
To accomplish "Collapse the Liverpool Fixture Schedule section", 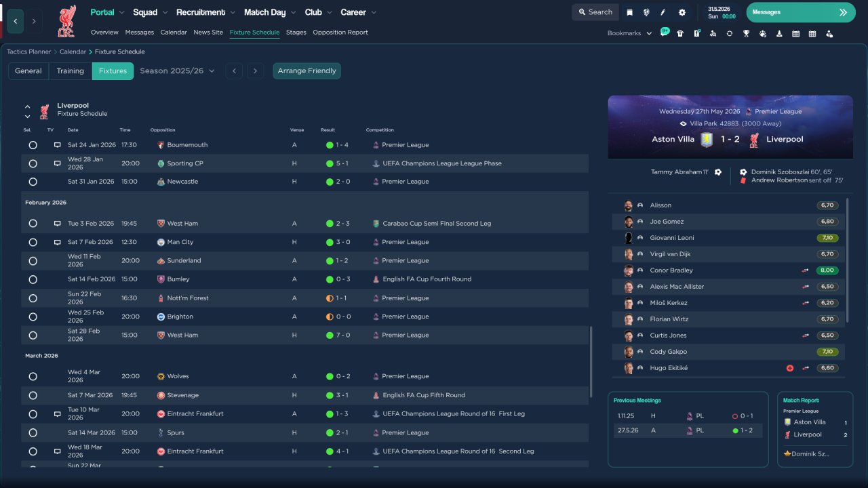I will (x=28, y=106).
